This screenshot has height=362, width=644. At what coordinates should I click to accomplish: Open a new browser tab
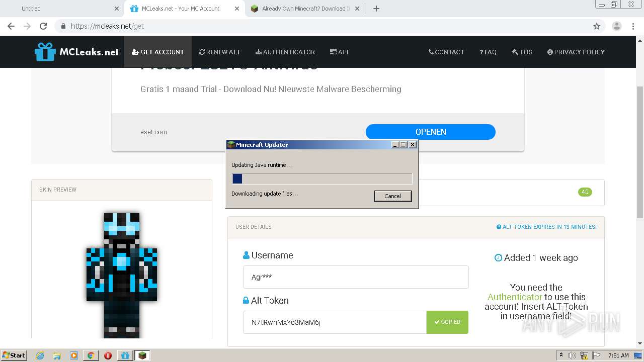click(376, 9)
